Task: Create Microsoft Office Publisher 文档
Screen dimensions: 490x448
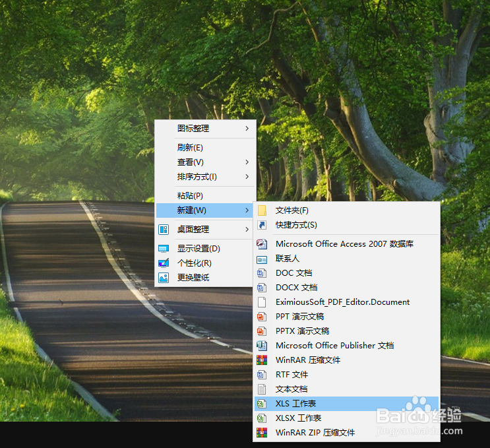Action: 347,346
